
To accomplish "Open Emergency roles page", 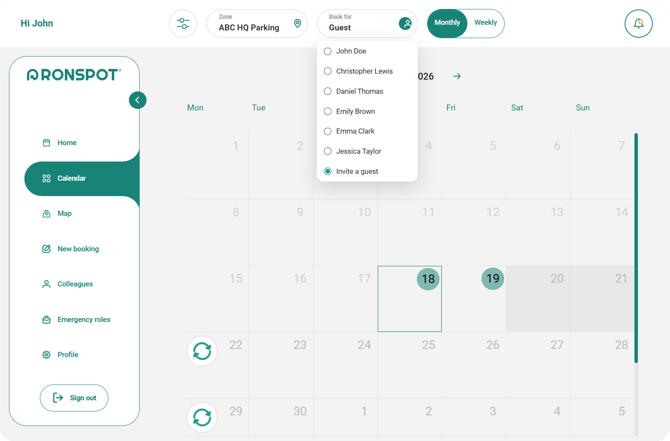I will coord(76,319).
